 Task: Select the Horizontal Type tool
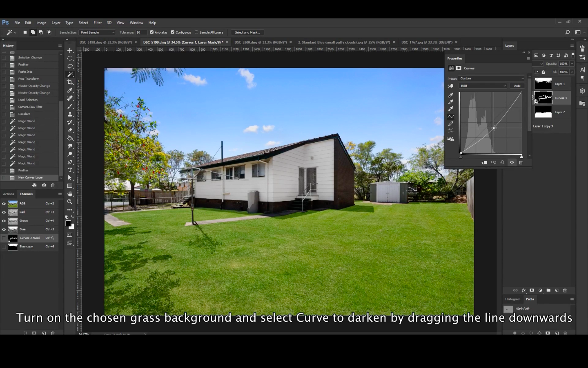point(70,170)
